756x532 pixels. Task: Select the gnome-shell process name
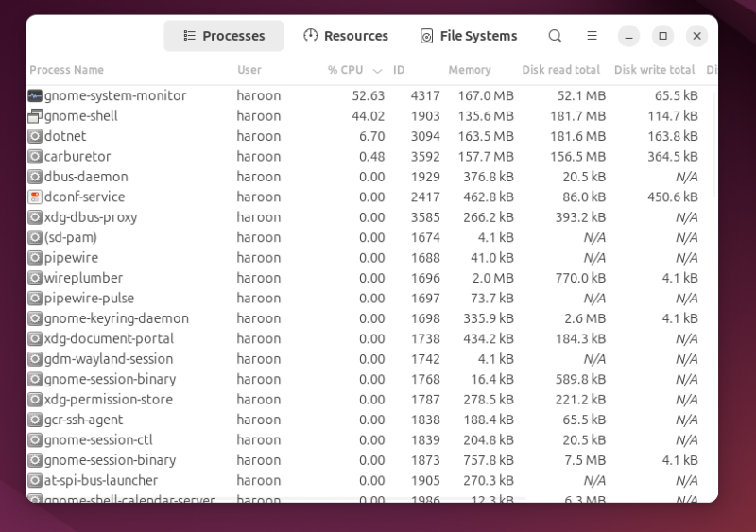(81, 116)
